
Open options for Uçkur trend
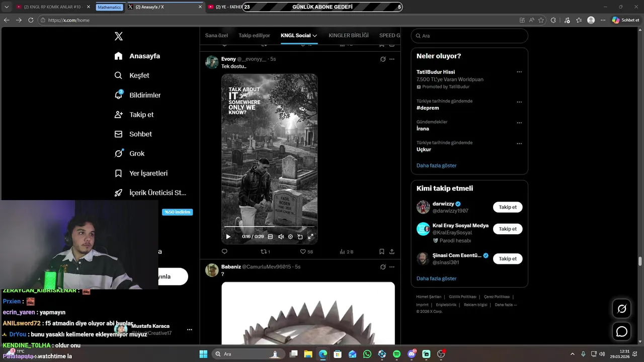click(x=519, y=143)
